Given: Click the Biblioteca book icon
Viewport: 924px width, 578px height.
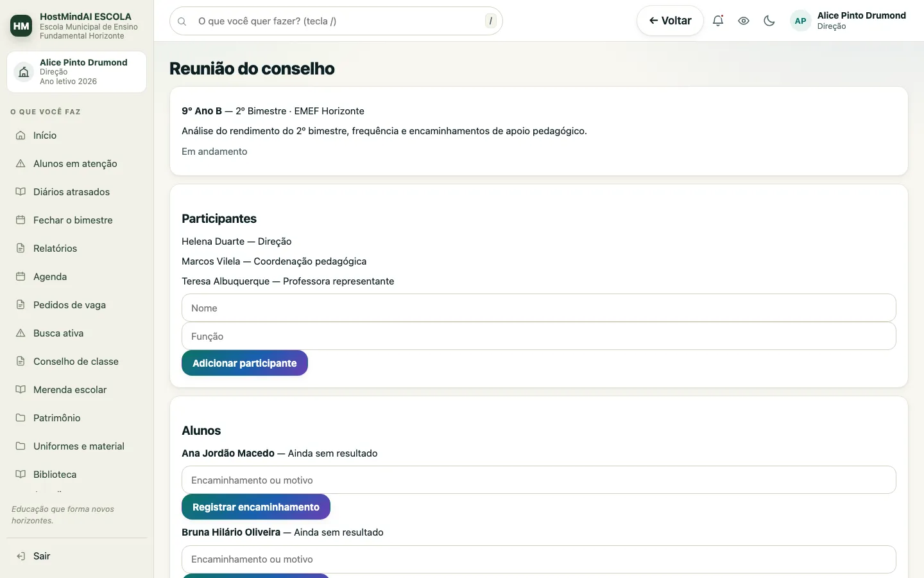Looking at the screenshot, I should 21,475.
